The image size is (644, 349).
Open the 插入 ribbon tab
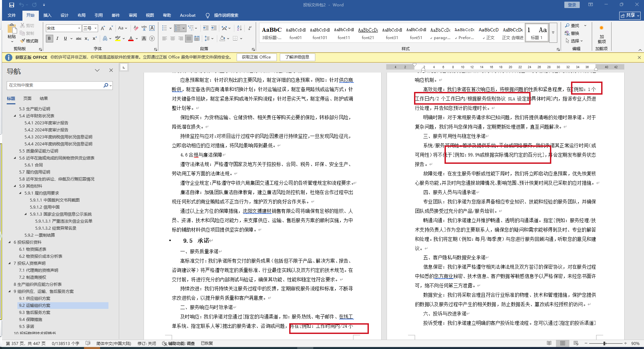tap(48, 15)
